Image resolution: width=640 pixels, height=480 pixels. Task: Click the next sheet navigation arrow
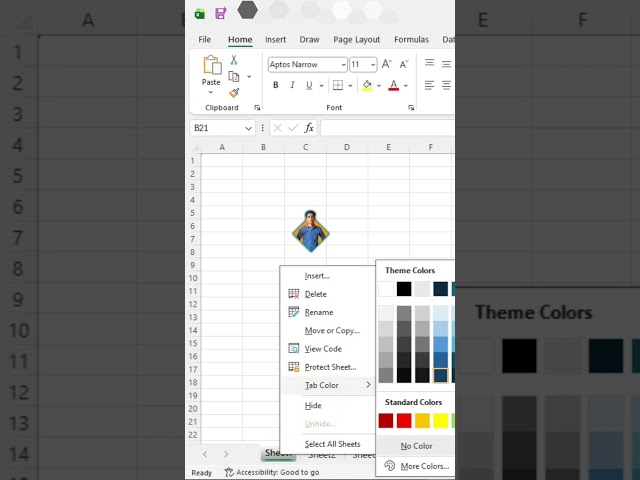pyautogui.click(x=226, y=454)
